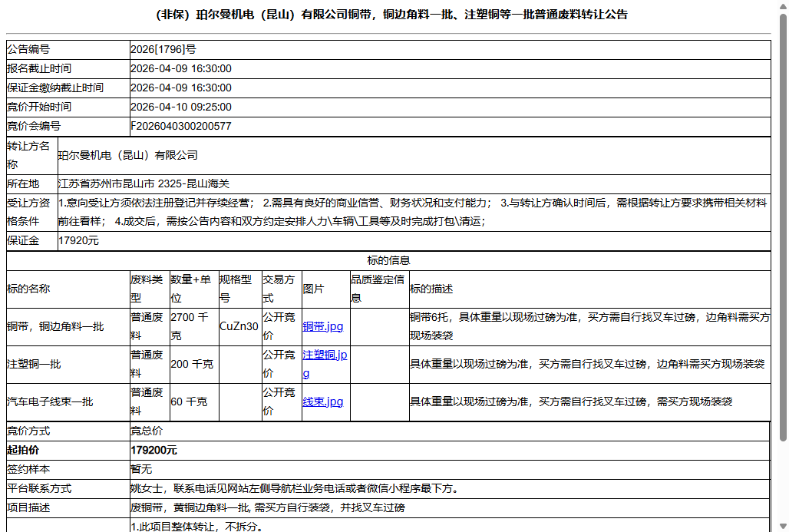Open the 铜带.jpg image link
The height and width of the screenshot is (532, 789).
click(x=322, y=325)
